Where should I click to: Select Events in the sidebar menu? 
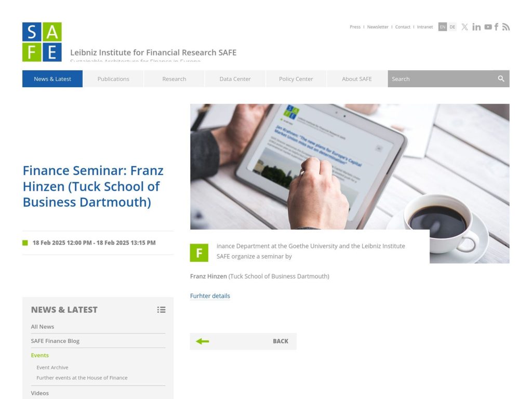click(x=39, y=355)
